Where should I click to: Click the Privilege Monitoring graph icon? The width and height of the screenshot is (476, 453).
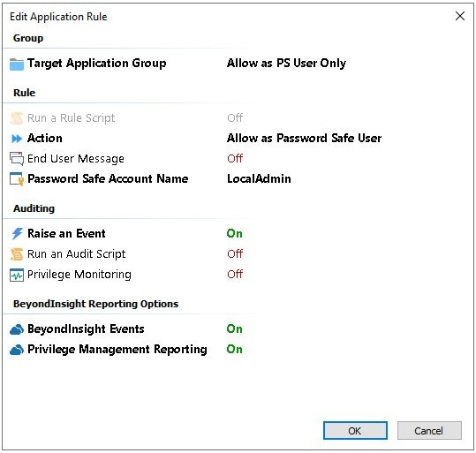[17, 276]
